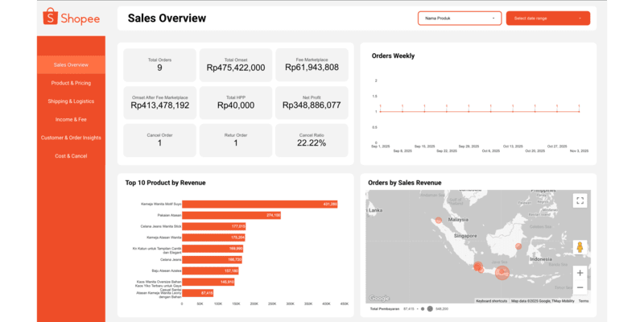Click the Kalimantan revenue bubble on map
This screenshot has height=322, width=644.
tap(518, 246)
